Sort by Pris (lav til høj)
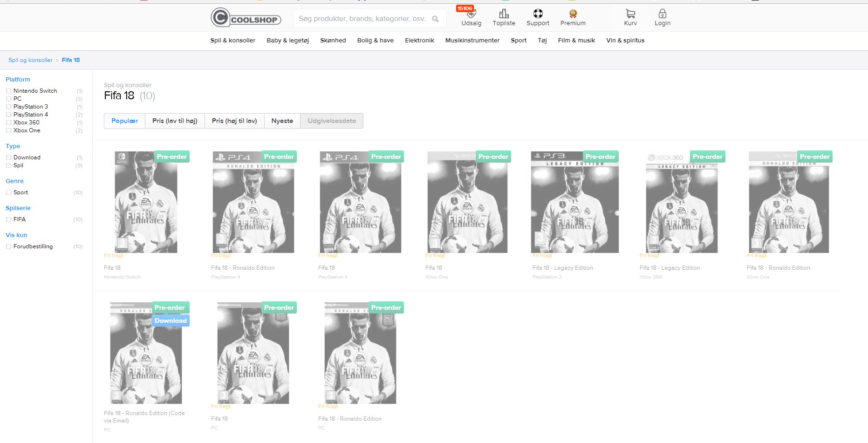 click(x=175, y=121)
